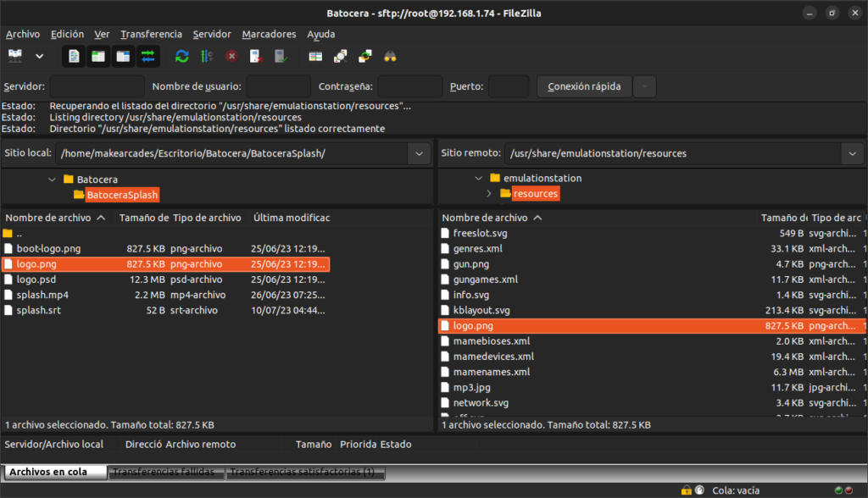This screenshot has width=868, height=498.
Task: Switch to the Archivos en cola tab
Action: click(x=55, y=472)
